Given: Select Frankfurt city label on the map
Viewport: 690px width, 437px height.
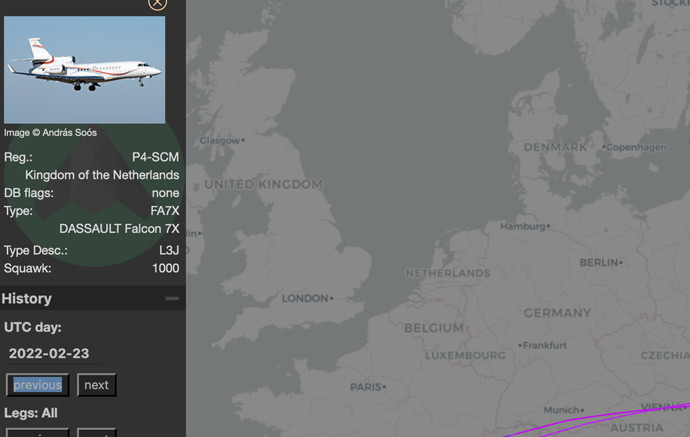Looking at the screenshot, I should pos(544,346).
